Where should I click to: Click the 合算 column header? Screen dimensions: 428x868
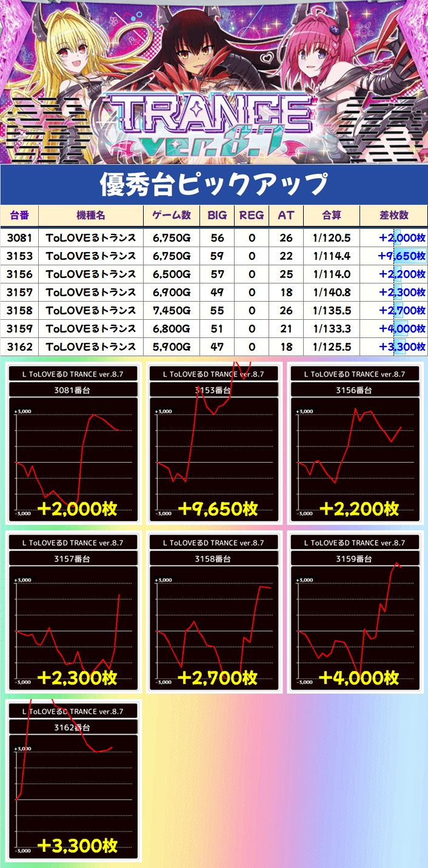(331, 216)
